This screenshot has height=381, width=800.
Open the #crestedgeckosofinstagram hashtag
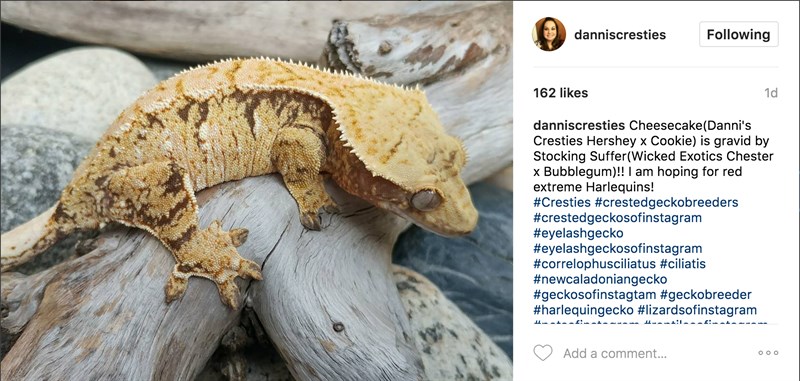(x=617, y=218)
